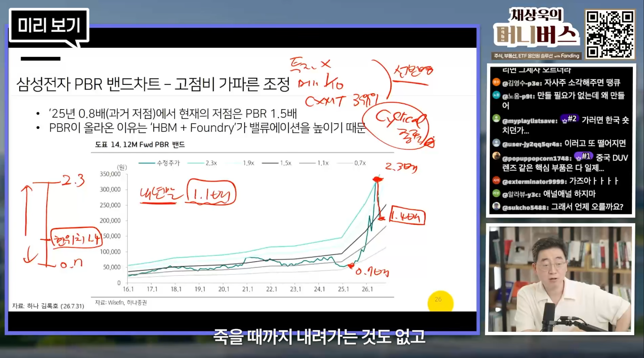The width and height of the screenshot is (644, 358).
Task: Click the avatar of @sukcho5488
Action: 496,206
